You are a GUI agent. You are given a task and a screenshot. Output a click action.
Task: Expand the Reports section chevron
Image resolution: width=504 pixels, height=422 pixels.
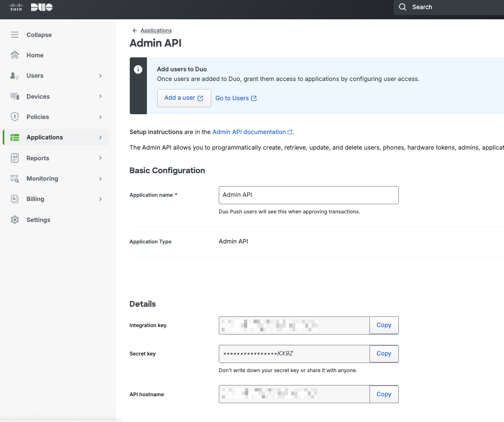[100, 158]
